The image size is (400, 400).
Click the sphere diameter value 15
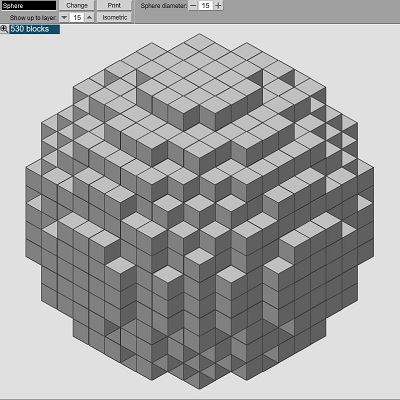click(205, 5)
